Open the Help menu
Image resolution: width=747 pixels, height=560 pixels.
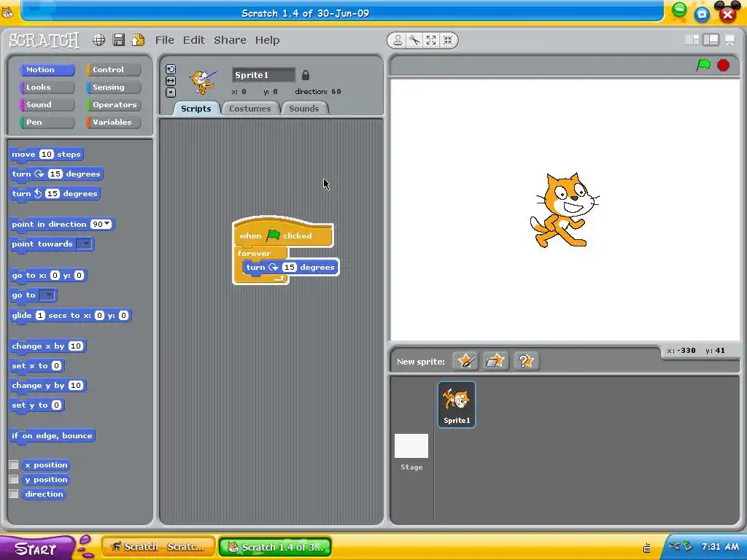tap(267, 40)
